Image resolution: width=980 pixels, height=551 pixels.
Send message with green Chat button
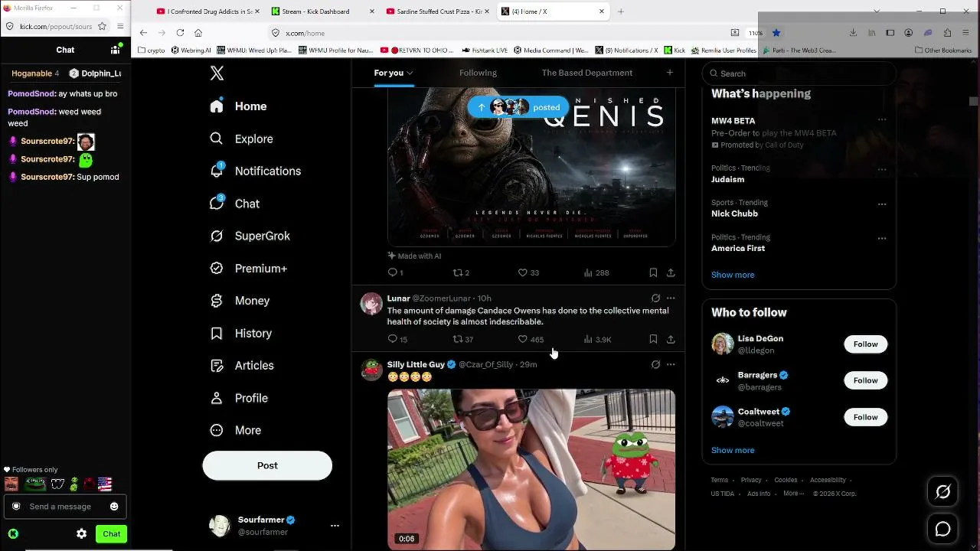coord(111,534)
